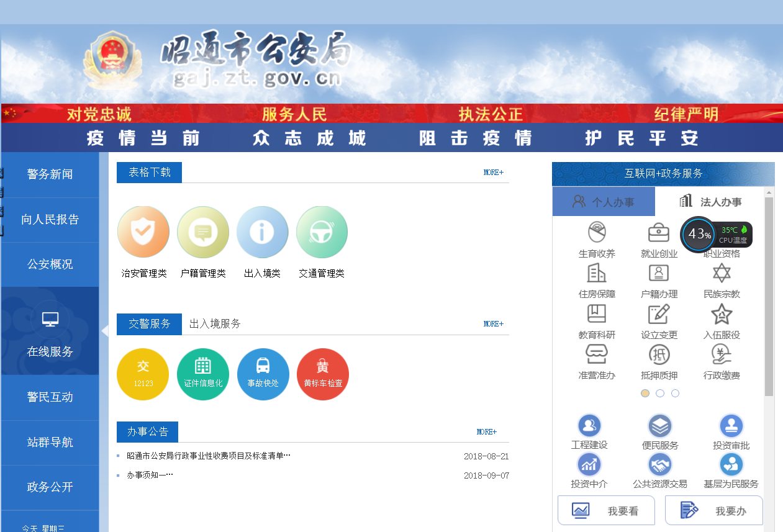Select the third carousel page dot
The height and width of the screenshot is (532, 783).
pyautogui.click(x=675, y=393)
